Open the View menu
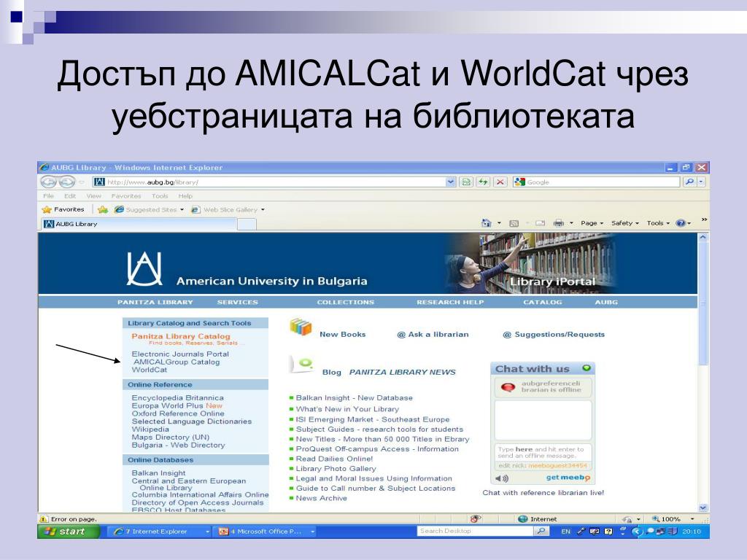 tap(93, 195)
